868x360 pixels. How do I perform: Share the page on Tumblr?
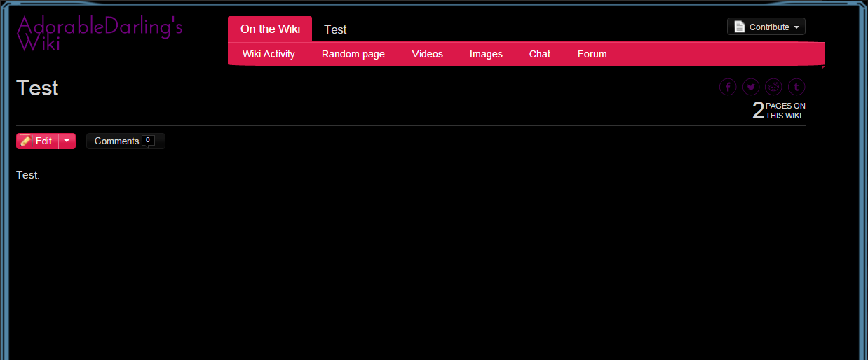(796, 87)
